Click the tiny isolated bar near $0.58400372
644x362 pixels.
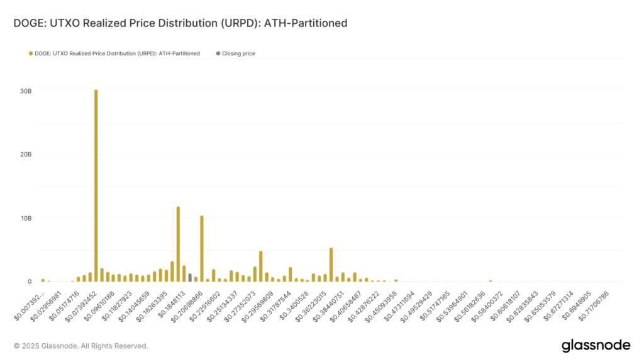pos(490,281)
